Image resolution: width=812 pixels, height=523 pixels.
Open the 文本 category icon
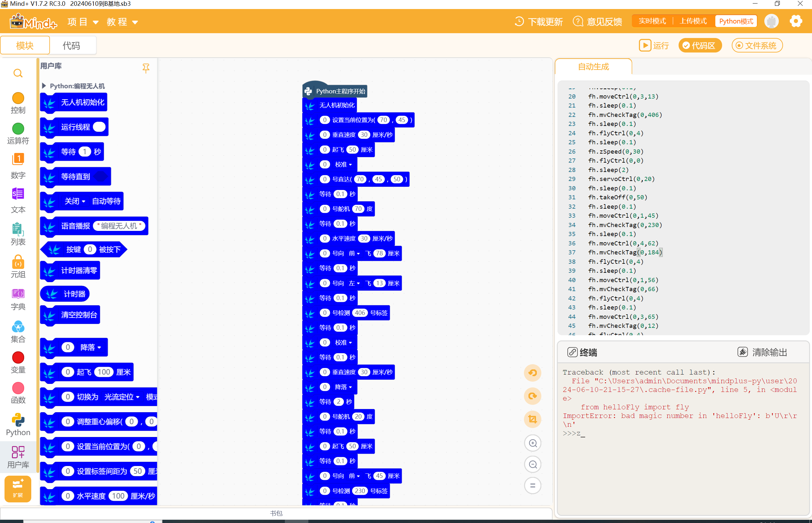pyautogui.click(x=18, y=194)
